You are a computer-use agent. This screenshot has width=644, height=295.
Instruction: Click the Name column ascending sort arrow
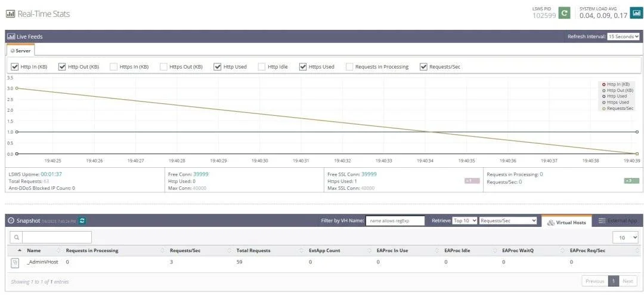20,251
